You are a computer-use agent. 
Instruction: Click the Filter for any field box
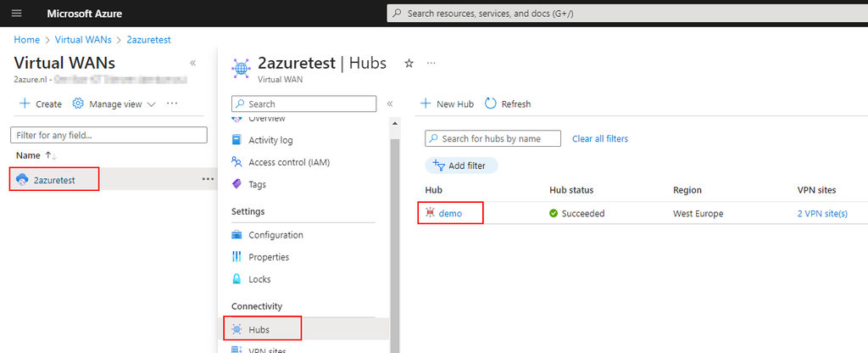pyautogui.click(x=108, y=135)
